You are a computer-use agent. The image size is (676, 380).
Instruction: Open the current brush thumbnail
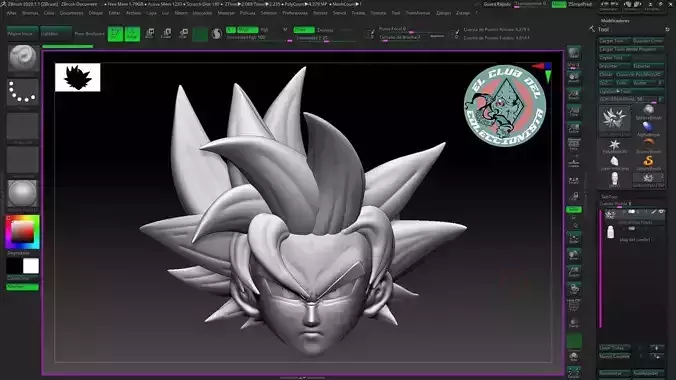click(x=22, y=57)
